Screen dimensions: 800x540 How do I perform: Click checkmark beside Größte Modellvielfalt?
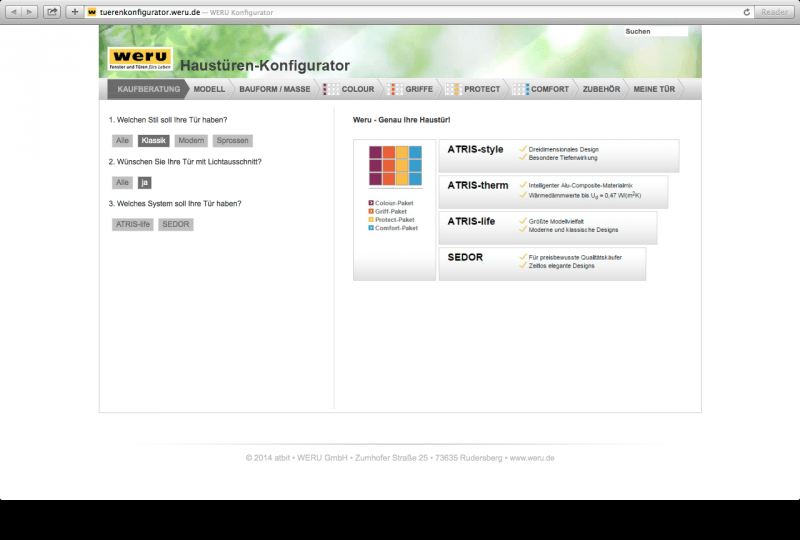(x=522, y=221)
